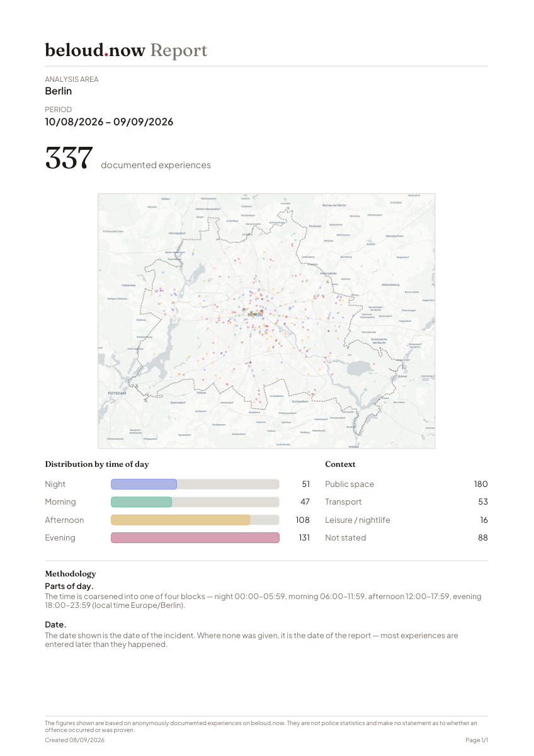Select the "Methodology" heading

click(71, 574)
